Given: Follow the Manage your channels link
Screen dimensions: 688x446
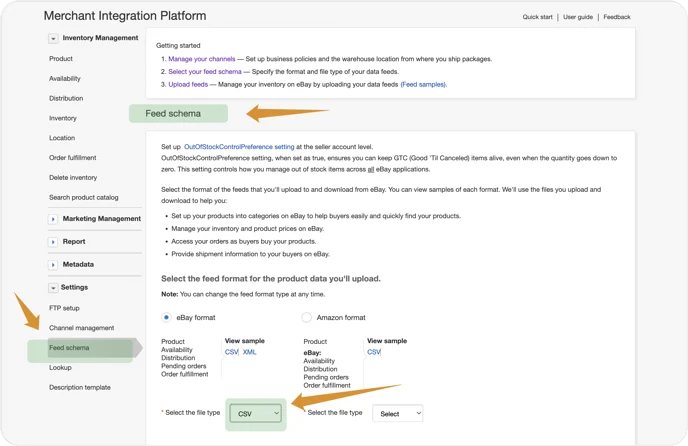Looking at the screenshot, I should click(x=202, y=59).
